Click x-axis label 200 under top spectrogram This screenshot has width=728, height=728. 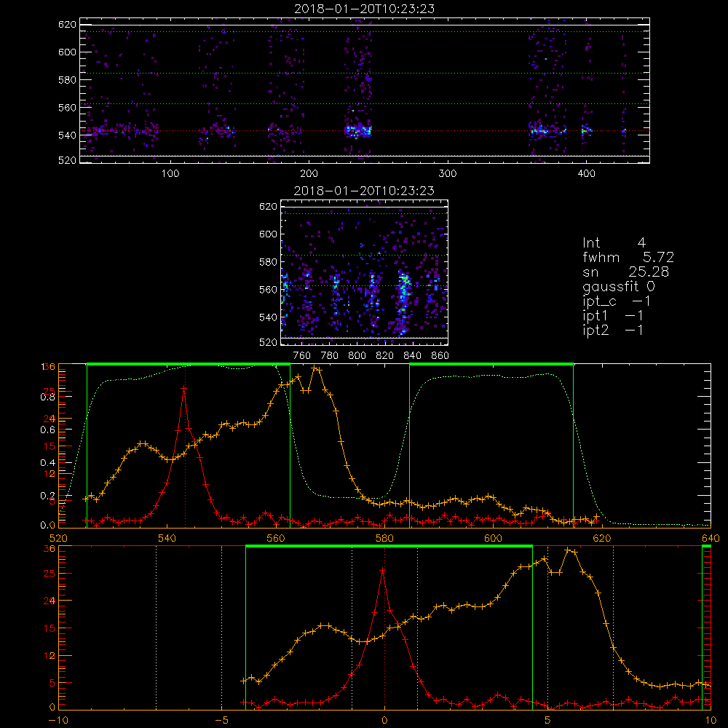[309, 174]
